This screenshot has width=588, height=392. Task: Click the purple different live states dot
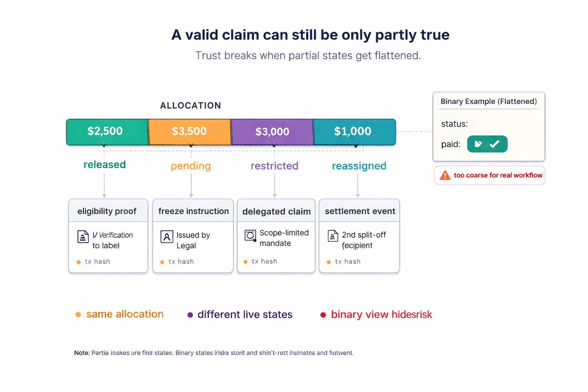(x=190, y=315)
